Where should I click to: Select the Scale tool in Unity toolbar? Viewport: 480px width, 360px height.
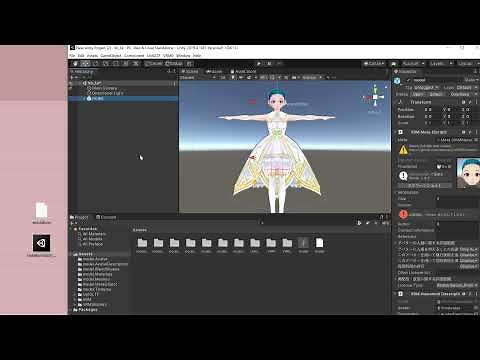point(106,63)
